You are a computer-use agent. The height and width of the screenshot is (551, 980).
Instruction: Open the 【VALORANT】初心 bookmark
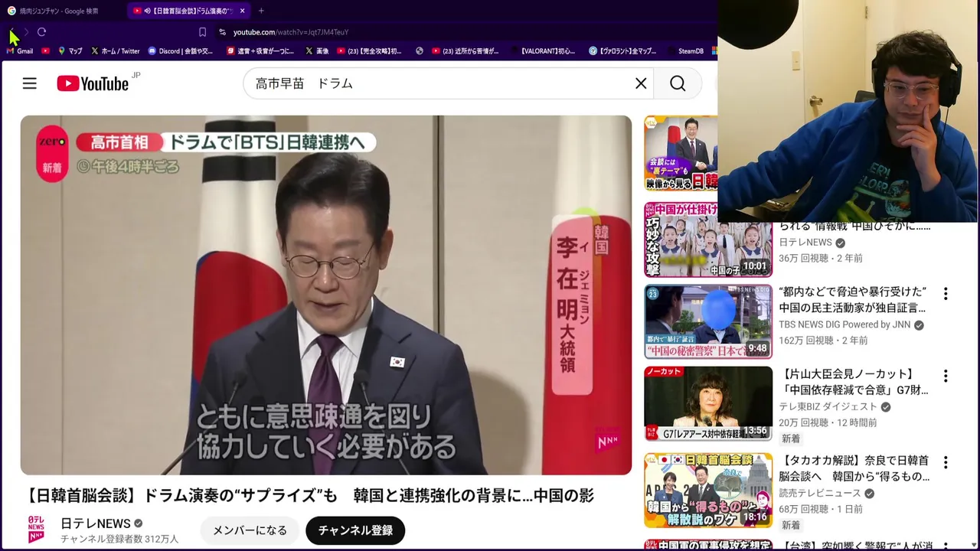coord(541,51)
